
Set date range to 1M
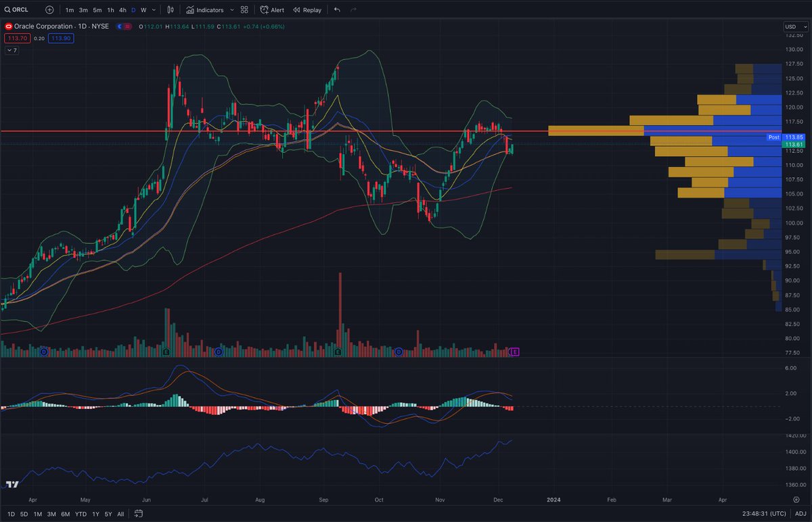[x=37, y=514]
